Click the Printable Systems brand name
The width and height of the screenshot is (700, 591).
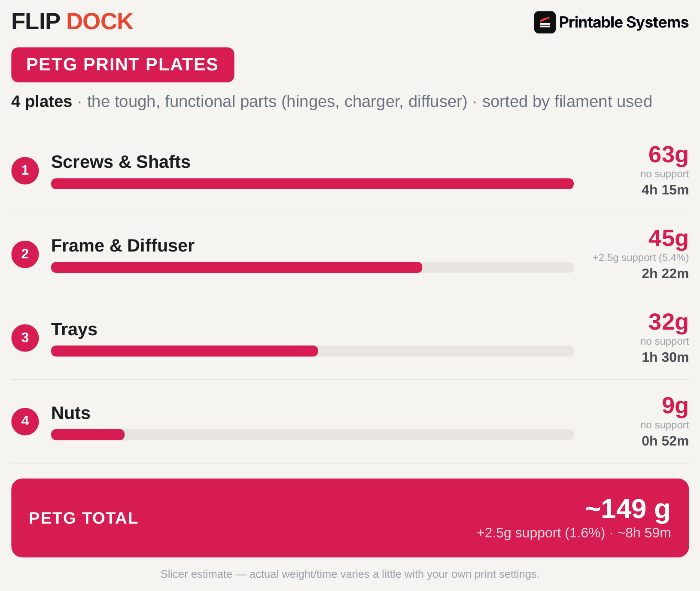(x=624, y=22)
